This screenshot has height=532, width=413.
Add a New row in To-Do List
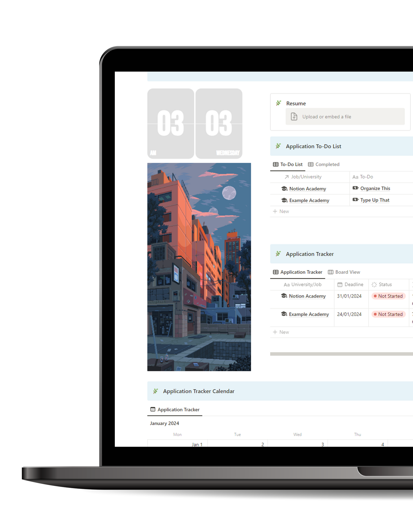tap(281, 211)
